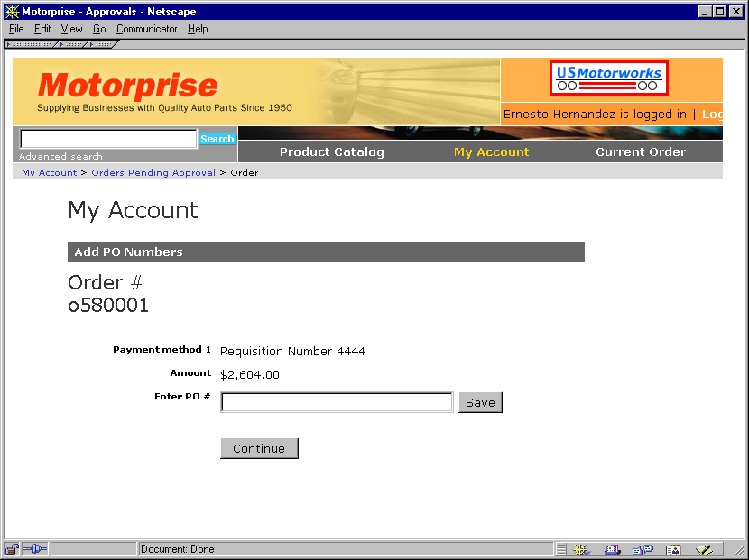Click the Netscape icon in title bar
The image size is (749, 560).
coord(12,12)
